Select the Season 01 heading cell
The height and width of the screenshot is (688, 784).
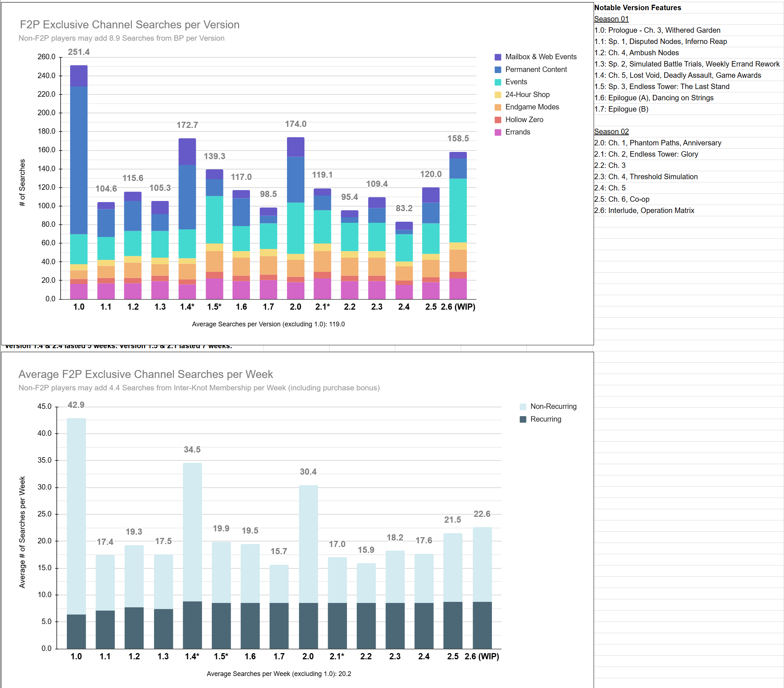click(611, 19)
